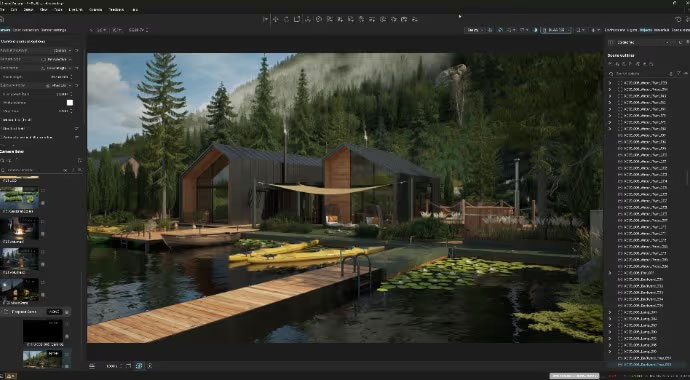The image size is (690, 380).
Task: Click the highlighted icon in the viewport bottom bar
Action: [x=139, y=365]
